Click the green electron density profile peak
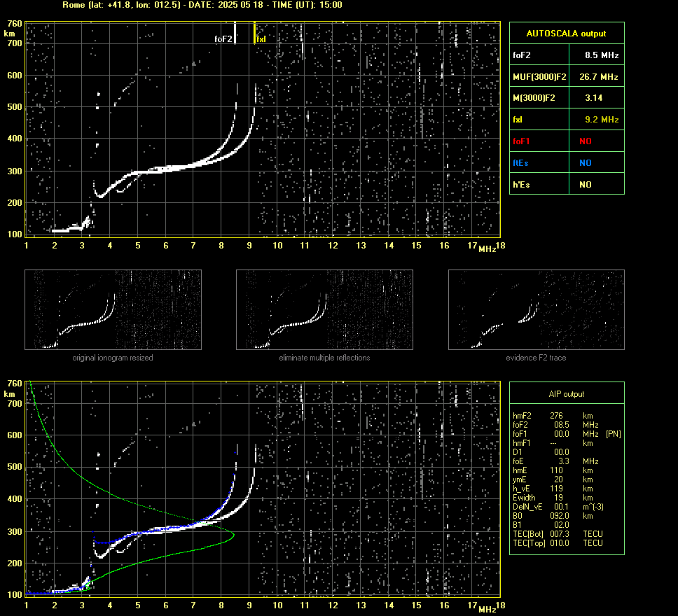Screen dimensions: 678x616 pos(233,535)
